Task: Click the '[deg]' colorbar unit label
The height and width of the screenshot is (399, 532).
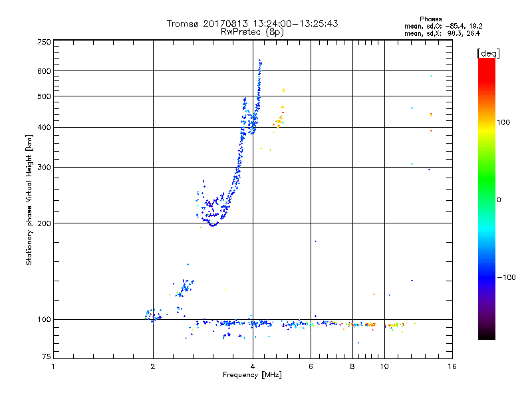Action: (x=488, y=53)
